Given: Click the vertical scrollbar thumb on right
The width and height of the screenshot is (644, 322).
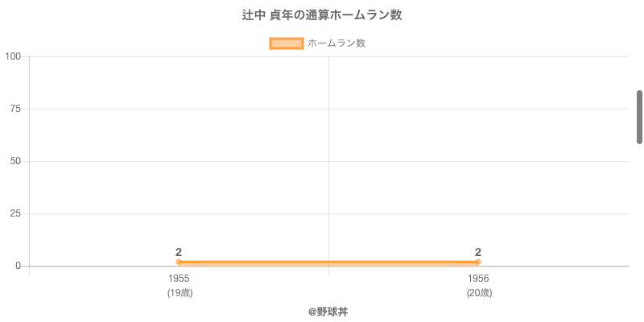Looking at the screenshot, I should point(639,117).
